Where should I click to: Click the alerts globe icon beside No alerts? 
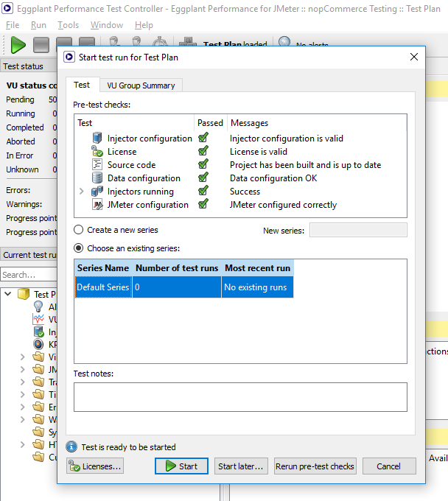click(x=284, y=41)
